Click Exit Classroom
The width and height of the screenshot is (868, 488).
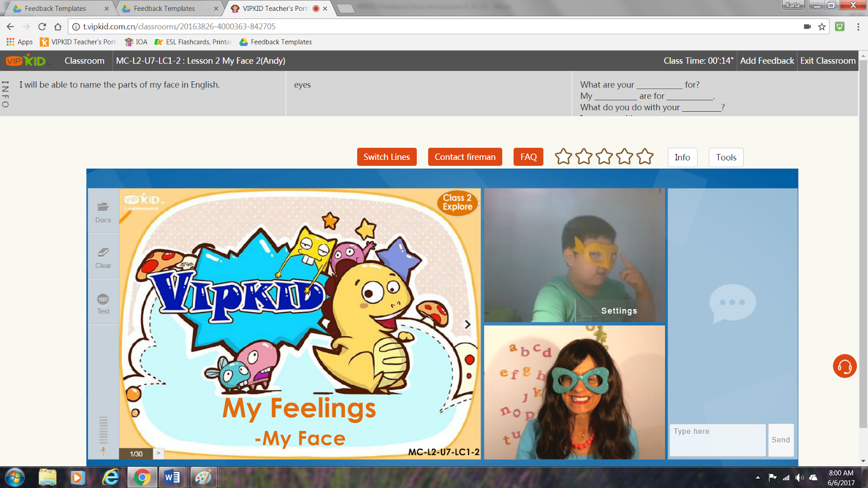[828, 61]
